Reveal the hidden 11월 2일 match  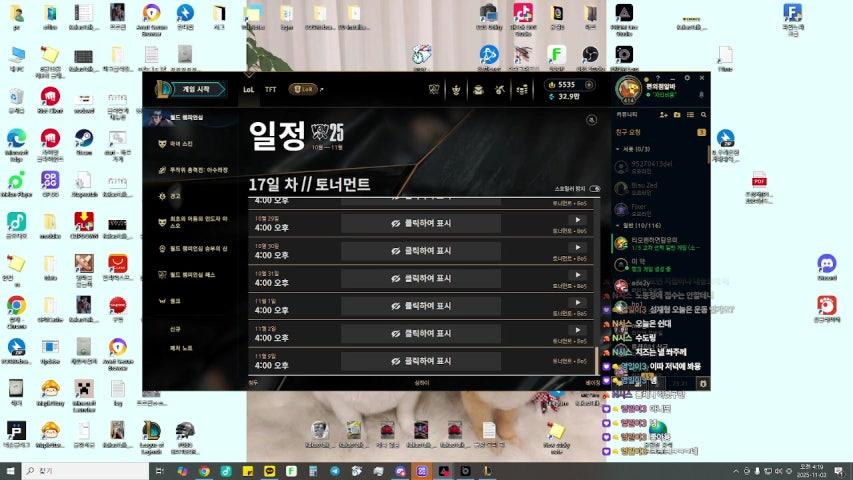click(x=421, y=334)
